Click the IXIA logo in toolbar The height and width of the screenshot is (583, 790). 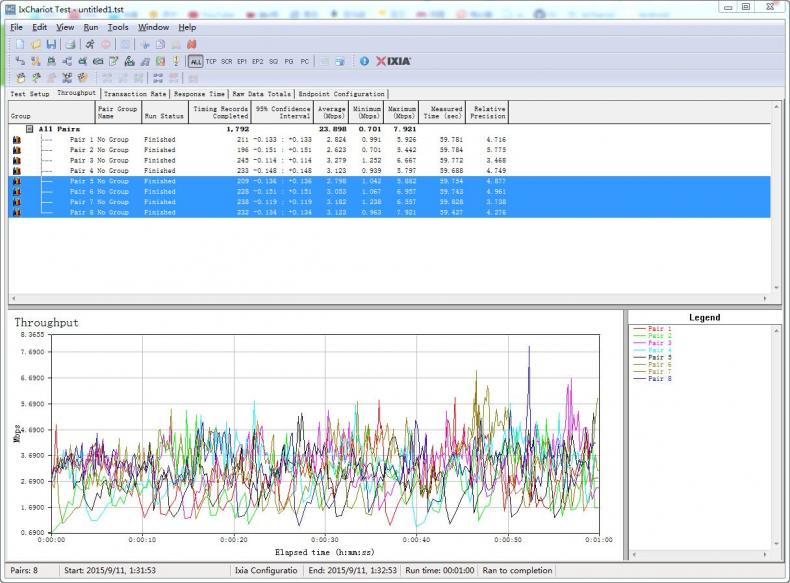[x=393, y=61]
